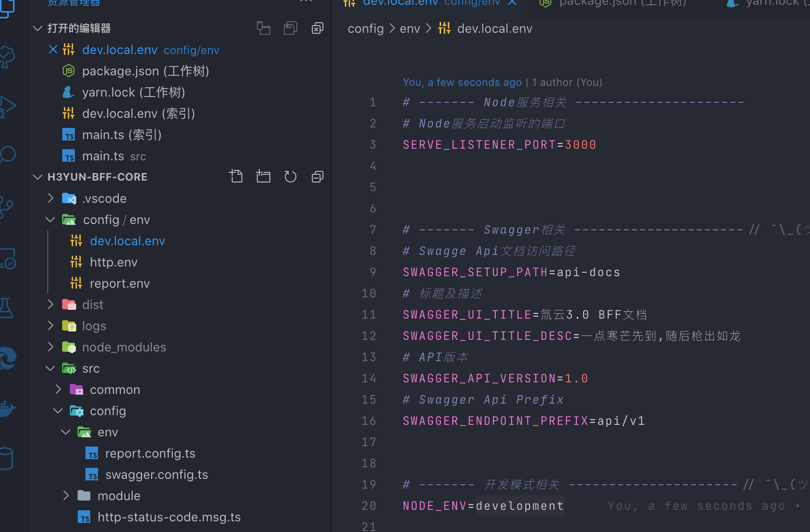This screenshot has width=810, height=532.
Task: Open the Database view in activity bar
Action: pos(6,459)
